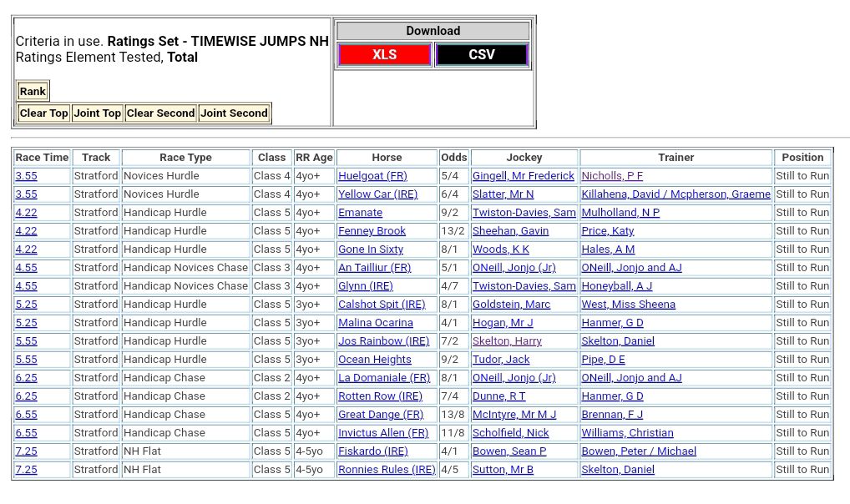Choose the Joint Top filter
This screenshot has height=504, width=850.
(97, 113)
